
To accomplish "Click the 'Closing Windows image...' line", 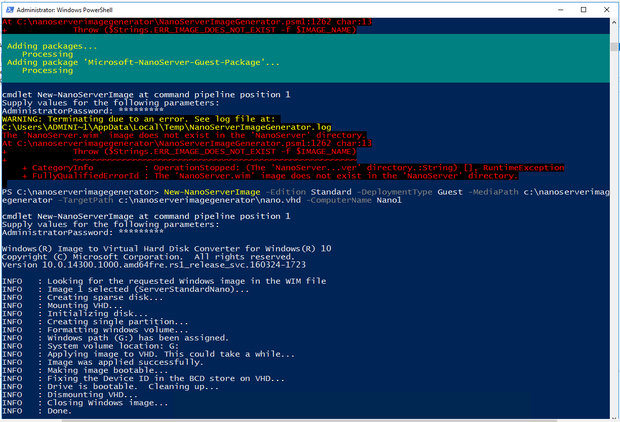I will [85, 403].
